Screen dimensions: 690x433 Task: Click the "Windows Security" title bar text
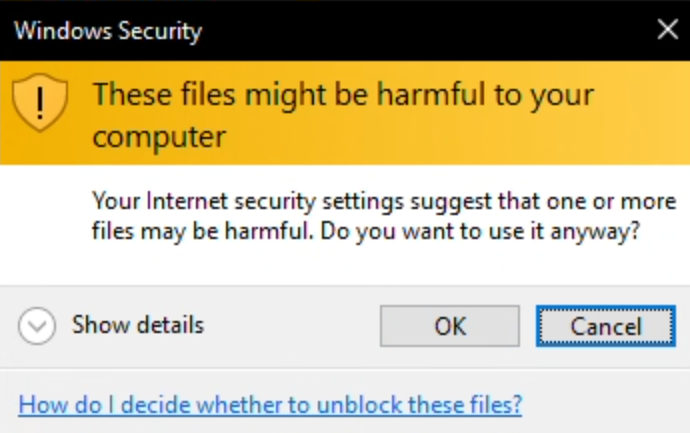(x=108, y=31)
